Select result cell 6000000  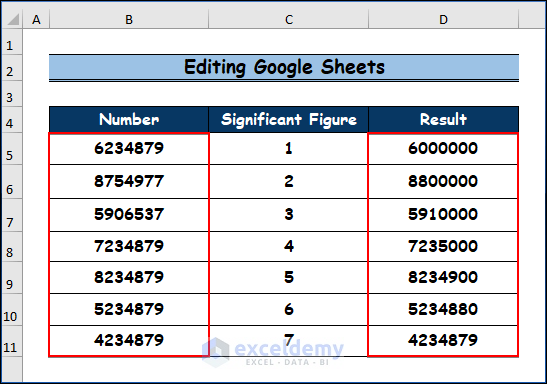click(443, 149)
